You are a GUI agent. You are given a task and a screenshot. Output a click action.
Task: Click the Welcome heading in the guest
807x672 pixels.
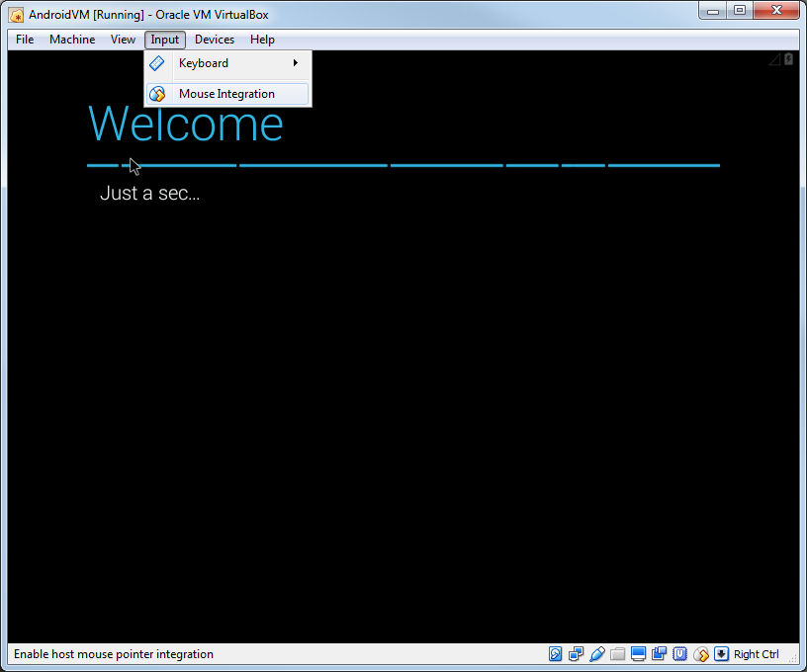pyautogui.click(x=186, y=123)
